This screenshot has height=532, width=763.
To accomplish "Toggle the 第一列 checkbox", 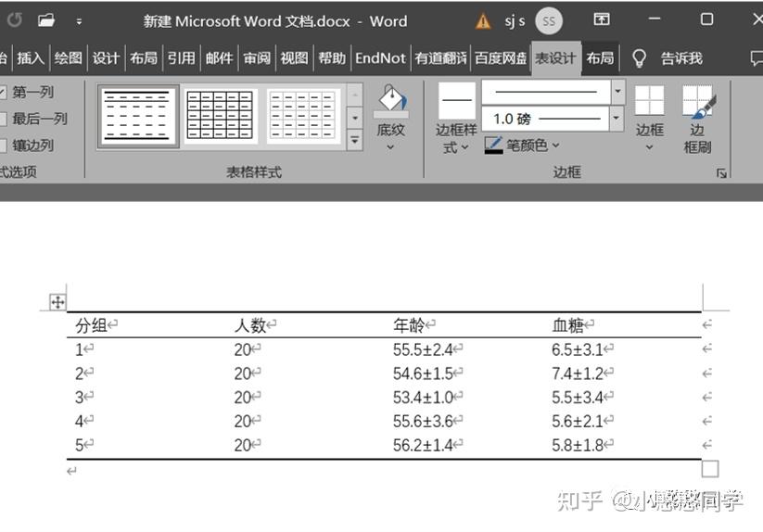I will (3, 92).
